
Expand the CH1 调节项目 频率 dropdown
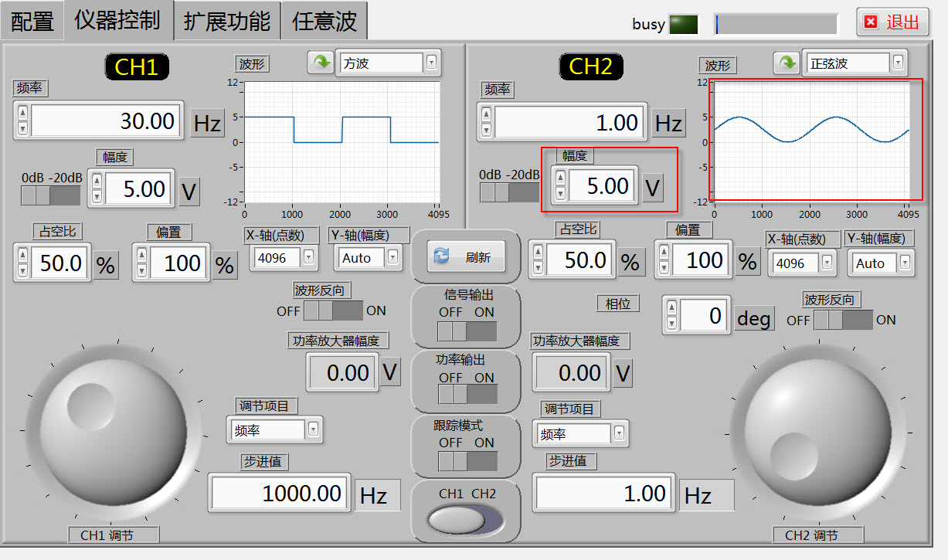(313, 429)
